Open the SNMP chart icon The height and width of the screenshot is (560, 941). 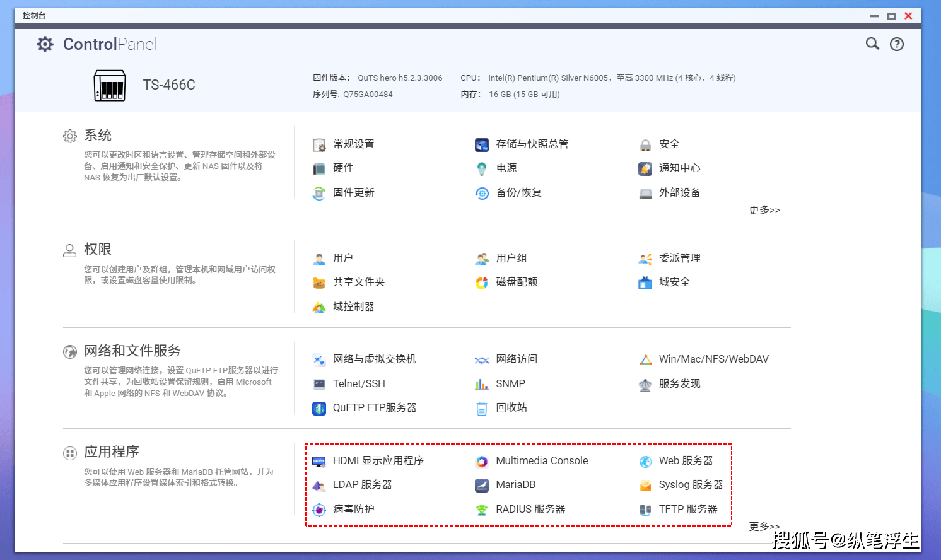(x=482, y=384)
